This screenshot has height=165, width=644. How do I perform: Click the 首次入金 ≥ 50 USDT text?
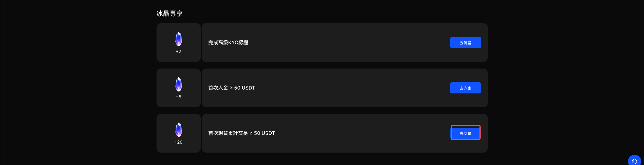pos(232,88)
